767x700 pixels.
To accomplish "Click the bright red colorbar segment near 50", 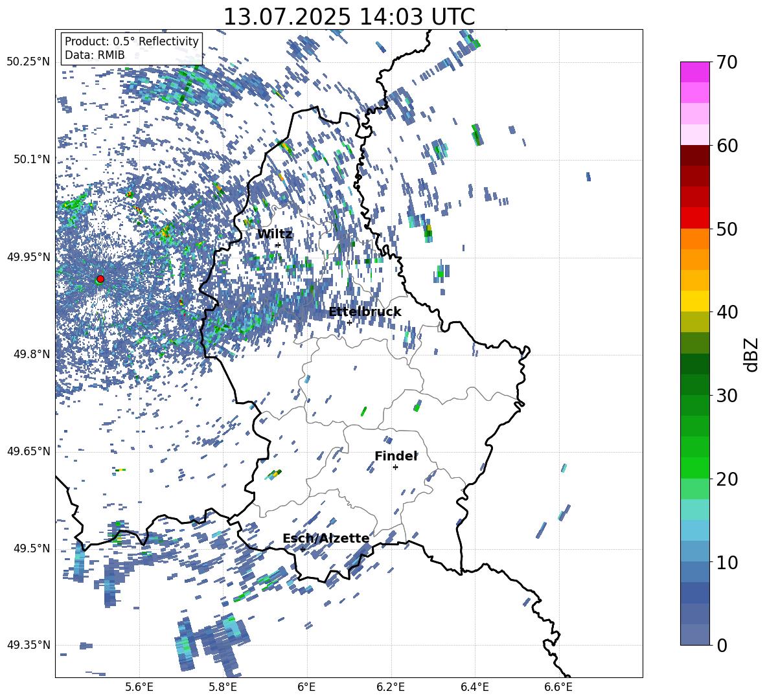I will [x=694, y=218].
